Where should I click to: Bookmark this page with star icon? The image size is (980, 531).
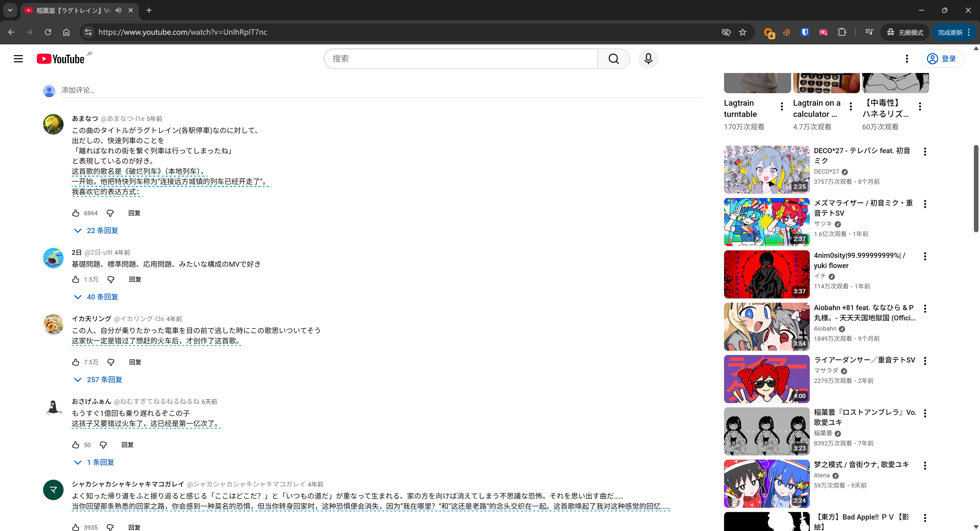click(x=743, y=32)
